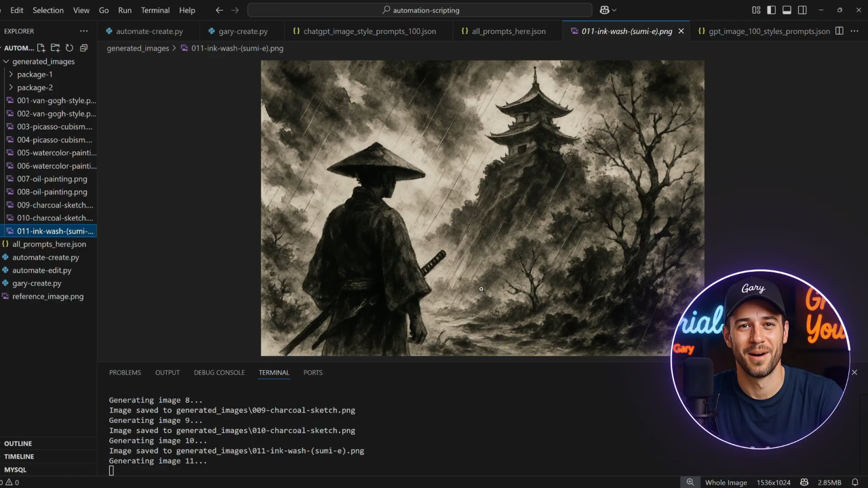Go forward using the navigation arrow
Viewport: 868px width, 488px height.
(235, 10)
